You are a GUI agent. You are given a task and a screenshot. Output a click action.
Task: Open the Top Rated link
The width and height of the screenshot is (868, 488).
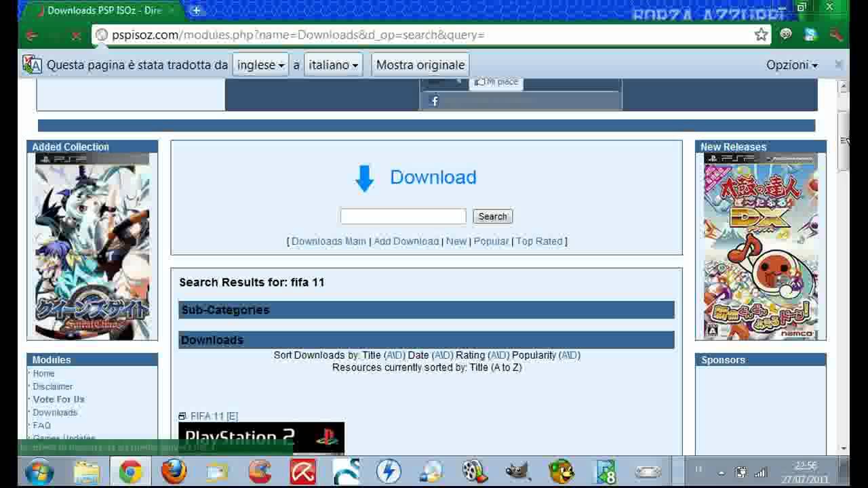(x=539, y=241)
